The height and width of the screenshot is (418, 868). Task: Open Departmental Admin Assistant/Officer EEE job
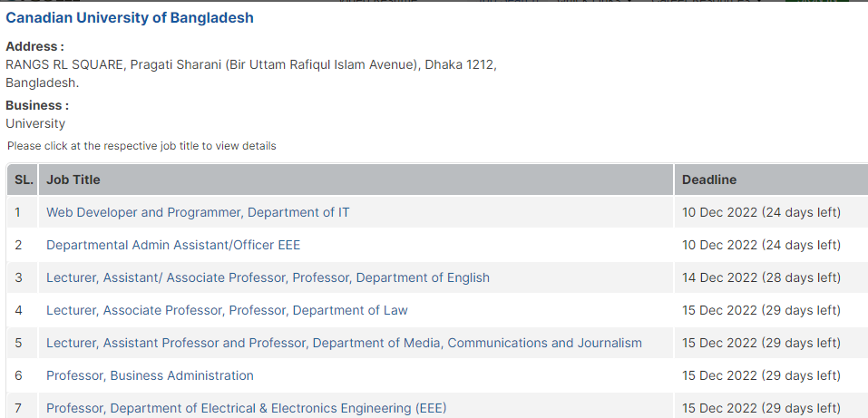(173, 245)
